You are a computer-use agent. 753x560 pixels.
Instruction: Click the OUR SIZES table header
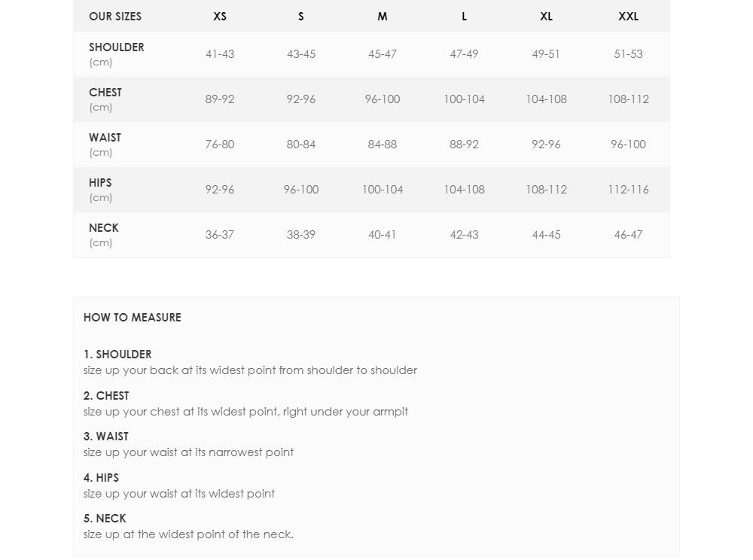click(115, 17)
